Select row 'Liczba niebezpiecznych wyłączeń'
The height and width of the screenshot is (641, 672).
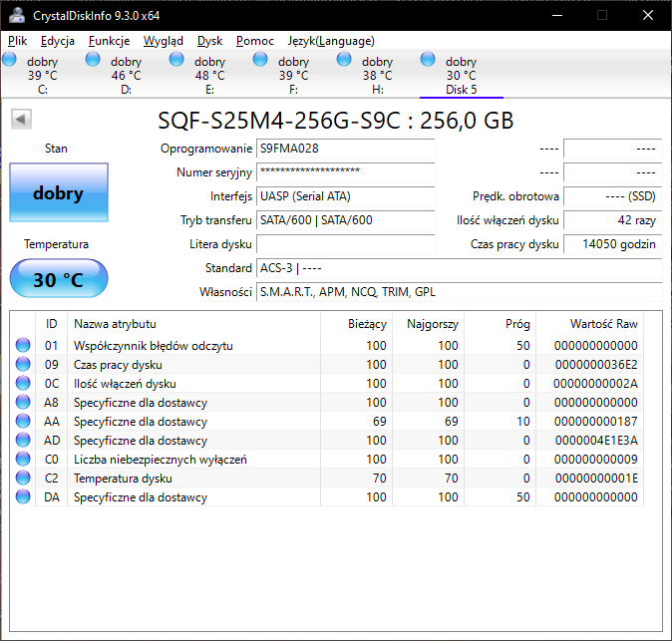pos(328,459)
